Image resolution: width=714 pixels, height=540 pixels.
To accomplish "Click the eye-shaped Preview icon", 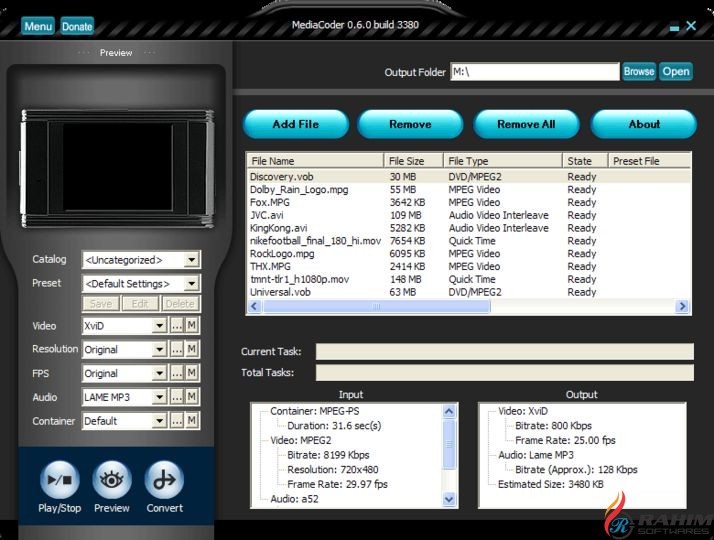I will (x=112, y=481).
